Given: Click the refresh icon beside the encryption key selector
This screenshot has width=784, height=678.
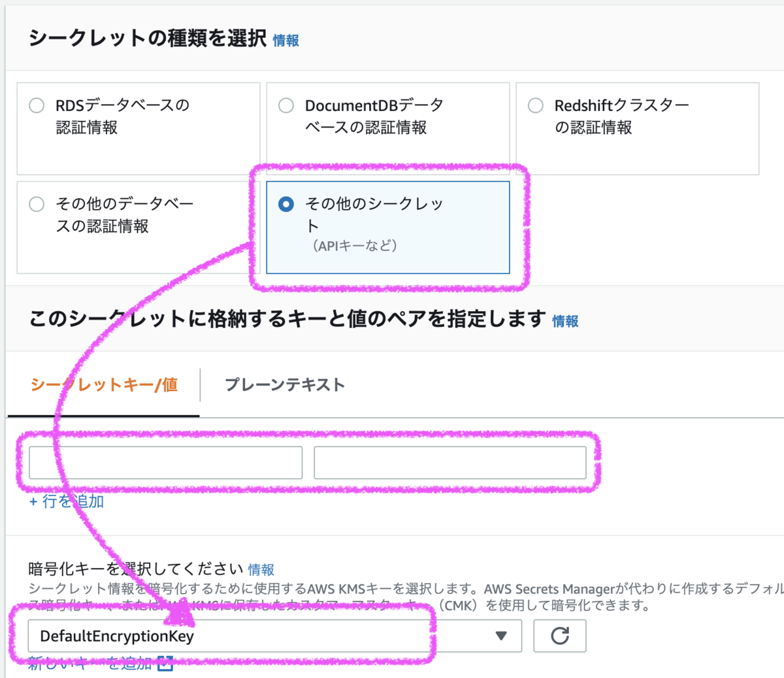Looking at the screenshot, I should click(x=559, y=636).
